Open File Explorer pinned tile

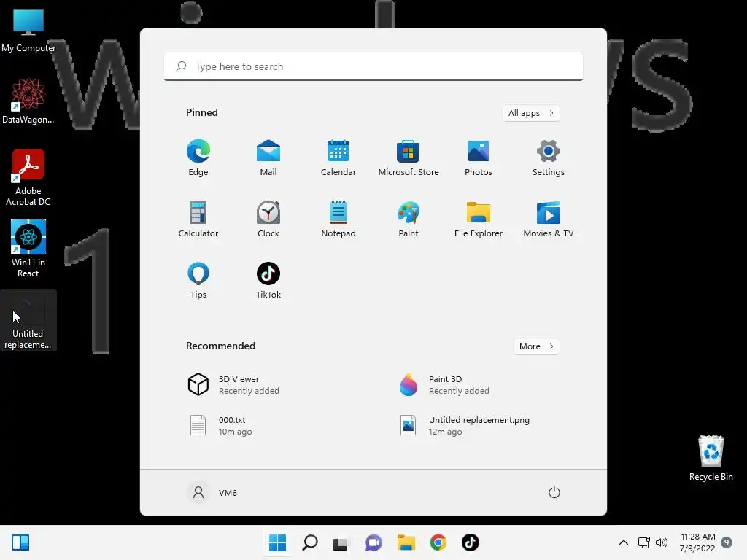479,219
